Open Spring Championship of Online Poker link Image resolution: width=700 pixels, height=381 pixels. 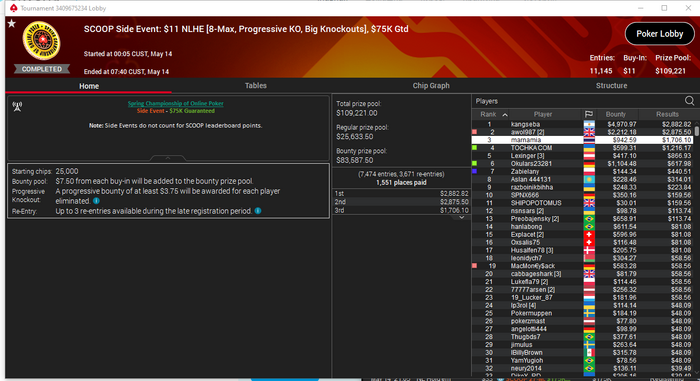175,103
